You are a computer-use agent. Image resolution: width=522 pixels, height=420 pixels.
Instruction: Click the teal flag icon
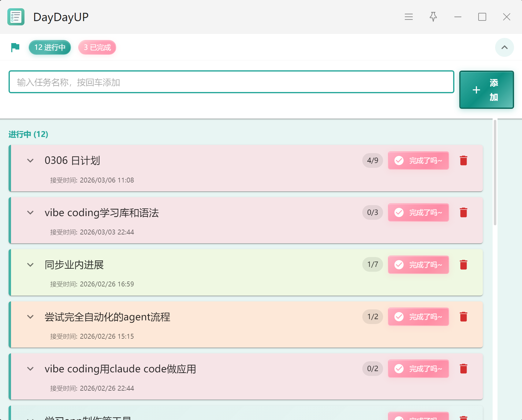point(15,47)
